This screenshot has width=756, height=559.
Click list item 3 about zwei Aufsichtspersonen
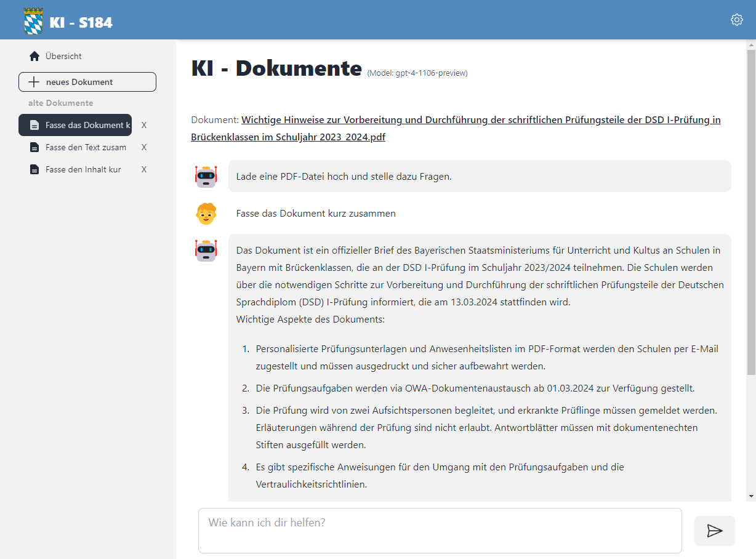pyautogui.click(x=487, y=427)
